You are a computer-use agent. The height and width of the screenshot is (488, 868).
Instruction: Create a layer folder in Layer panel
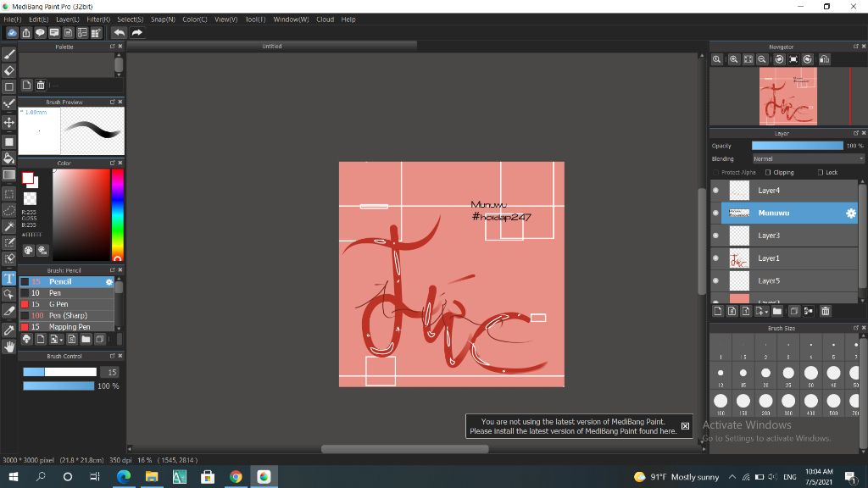pos(777,311)
